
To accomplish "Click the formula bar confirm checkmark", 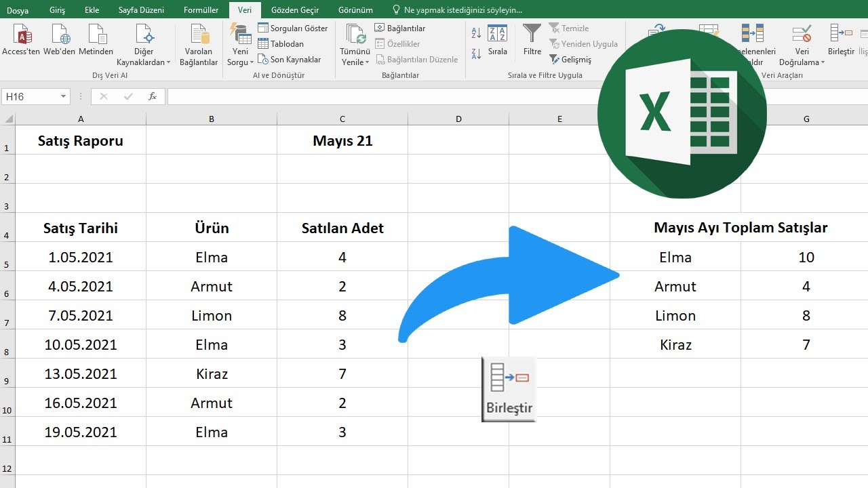I will [128, 97].
